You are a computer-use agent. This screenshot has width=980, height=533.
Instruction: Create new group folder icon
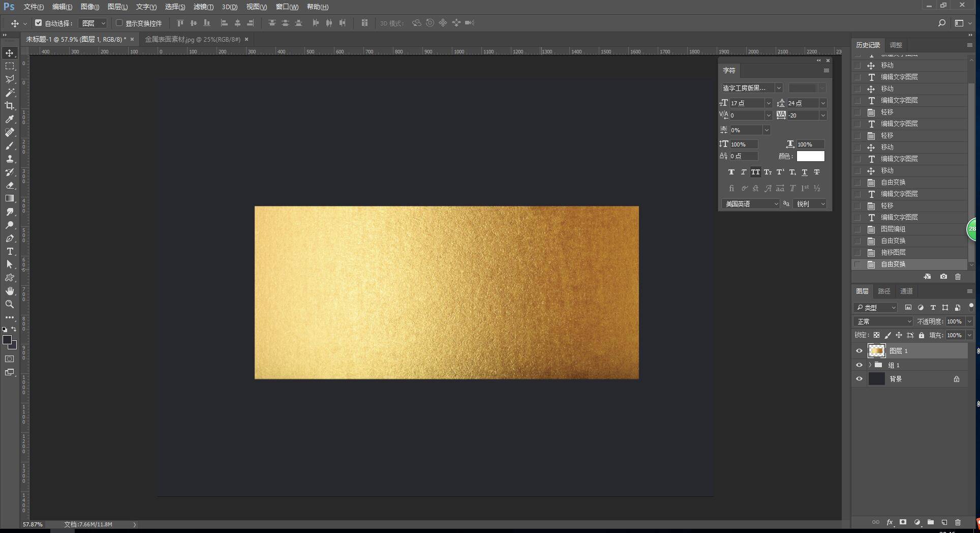click(x=931, y=522)
